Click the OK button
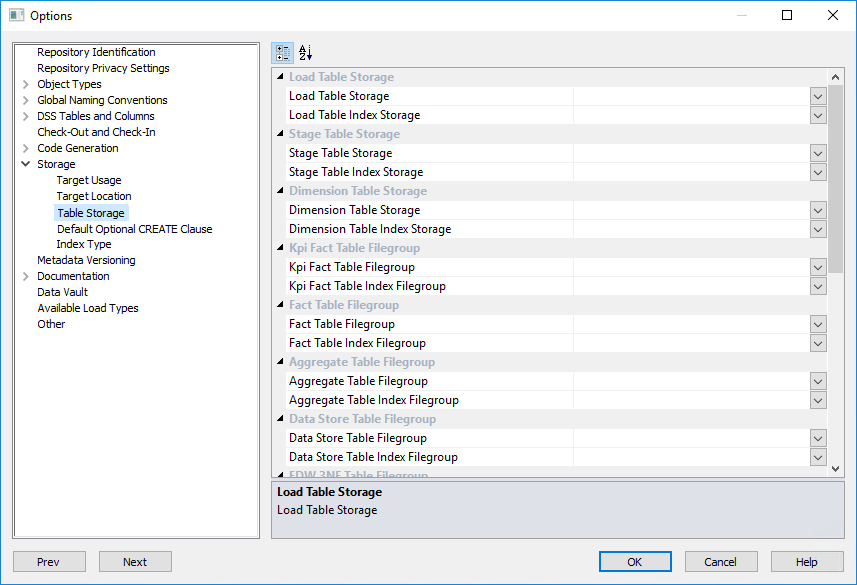 pos(635,562)
